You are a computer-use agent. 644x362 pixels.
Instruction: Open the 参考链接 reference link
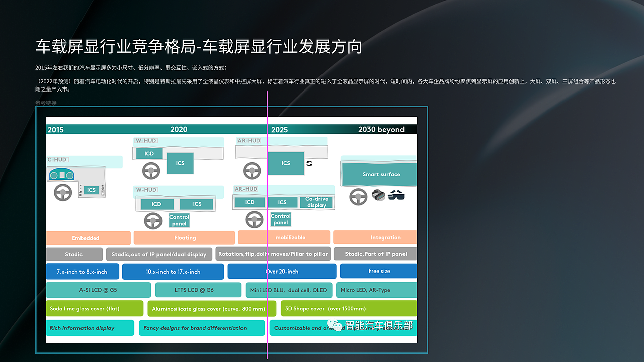46,103
